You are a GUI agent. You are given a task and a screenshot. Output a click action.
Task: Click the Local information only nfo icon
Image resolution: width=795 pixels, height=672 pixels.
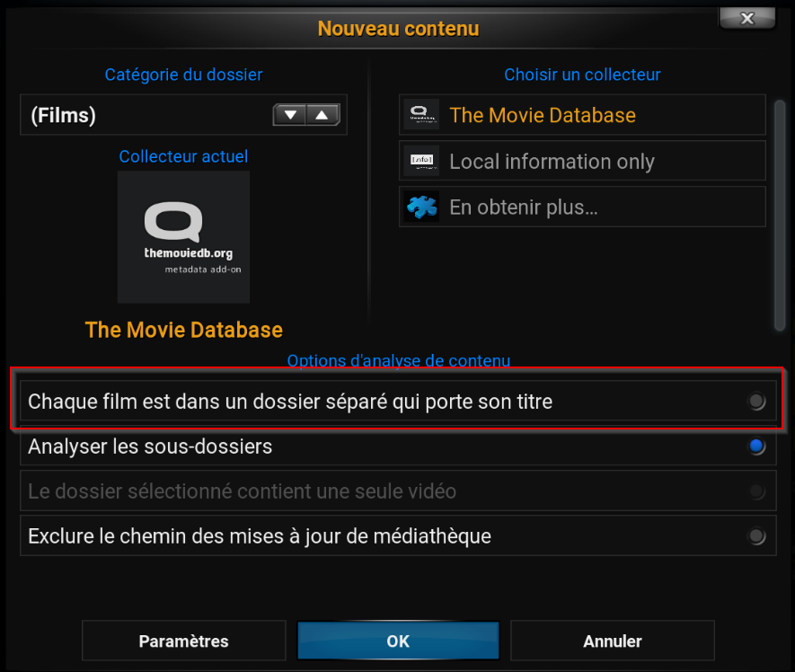421,161
